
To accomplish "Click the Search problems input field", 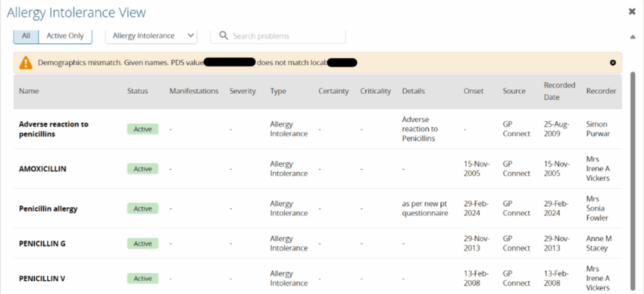I will 278,36.
